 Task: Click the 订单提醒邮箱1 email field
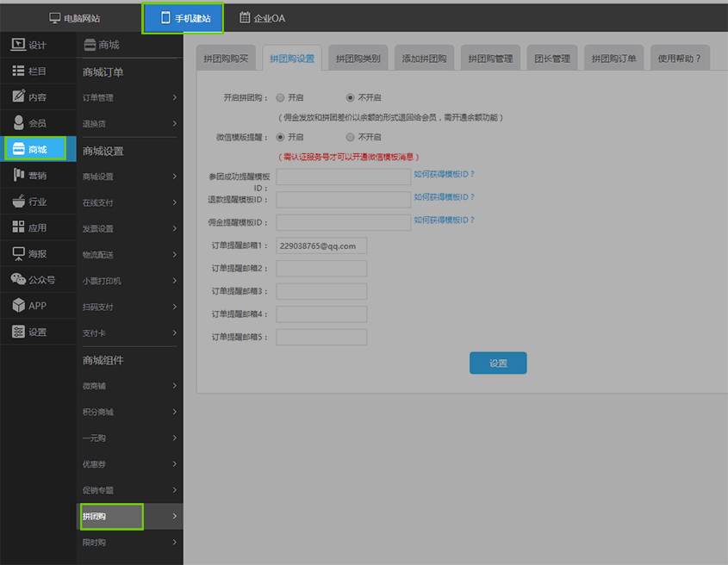click(x=321, y=245)
